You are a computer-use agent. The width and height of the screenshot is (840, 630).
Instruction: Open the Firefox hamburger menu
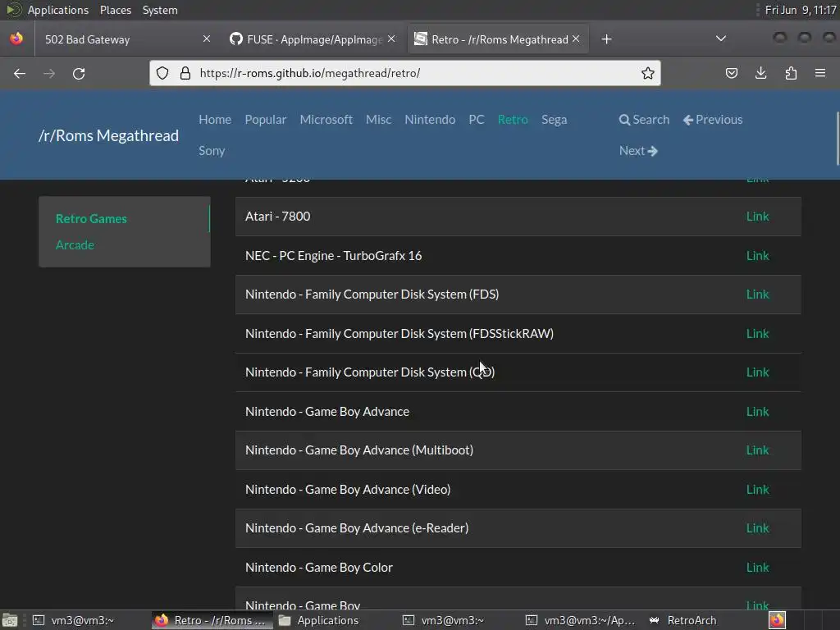click(820, 73)
